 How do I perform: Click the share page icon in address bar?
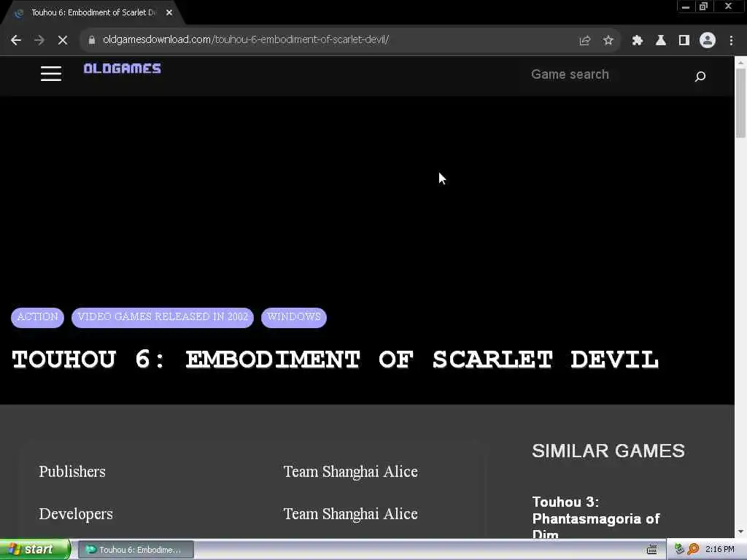point(585,41)
